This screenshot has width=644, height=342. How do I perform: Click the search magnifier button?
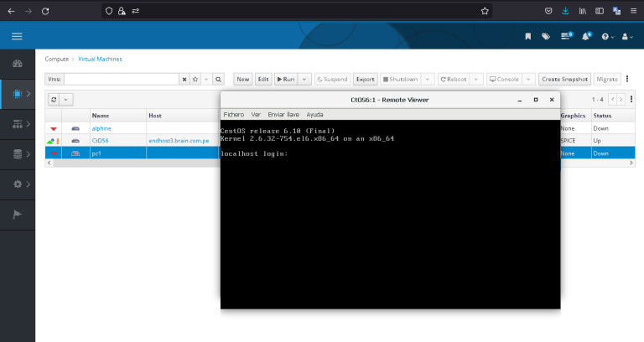point(218,79)
